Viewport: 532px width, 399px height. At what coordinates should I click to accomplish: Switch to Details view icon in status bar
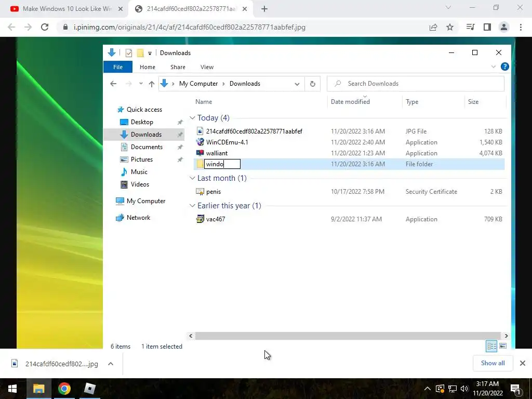coord(491,346)
